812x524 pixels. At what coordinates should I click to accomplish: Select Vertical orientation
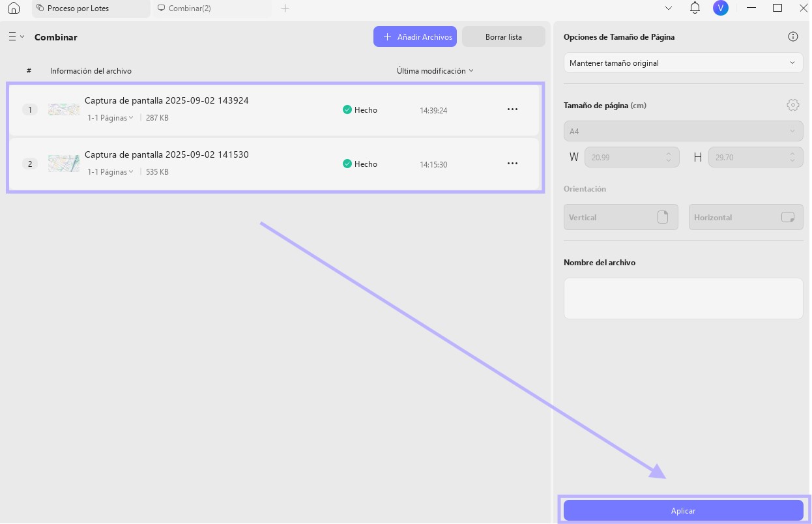pos(620,217)
